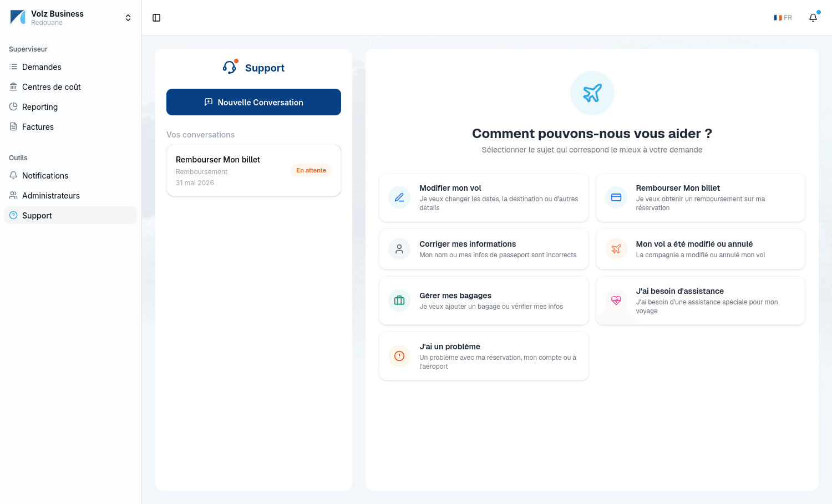
Task: Select Corriger mes informations topic
Action: pyautogui.click(x=484, y=249)
